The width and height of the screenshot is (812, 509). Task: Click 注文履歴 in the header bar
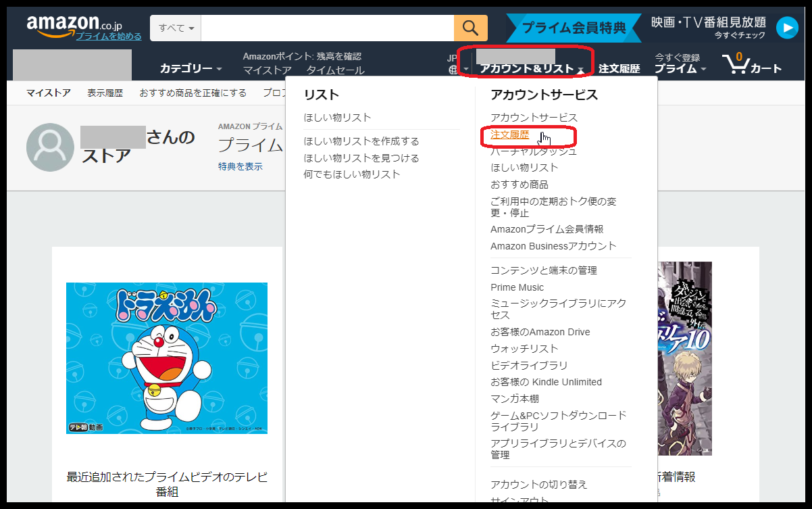[x=619, y=68]
